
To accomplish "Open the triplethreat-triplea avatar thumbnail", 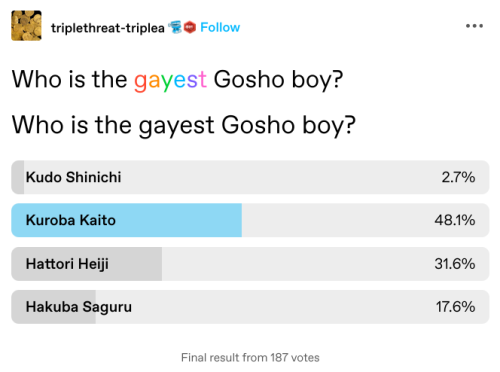I will 26,26.
